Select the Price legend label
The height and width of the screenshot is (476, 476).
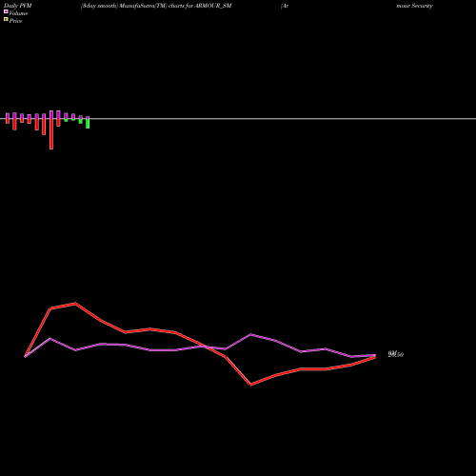(15, 21)
